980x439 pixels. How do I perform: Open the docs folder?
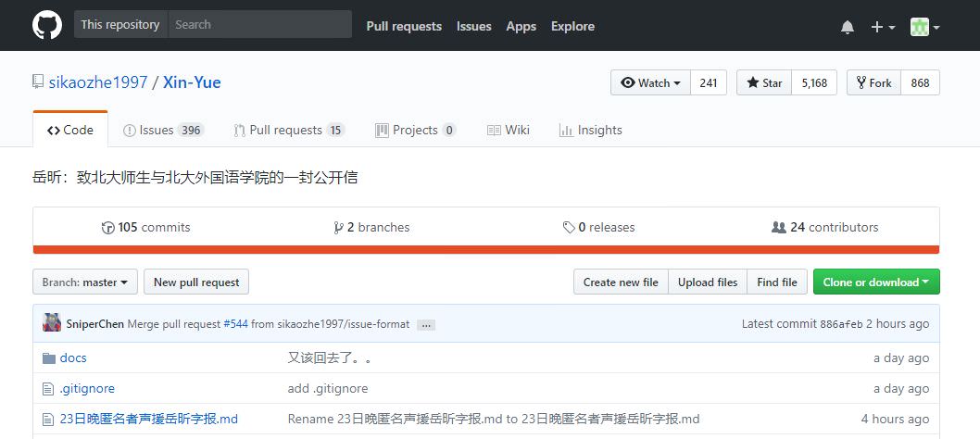pyautogui.click(x=73, y=357)
